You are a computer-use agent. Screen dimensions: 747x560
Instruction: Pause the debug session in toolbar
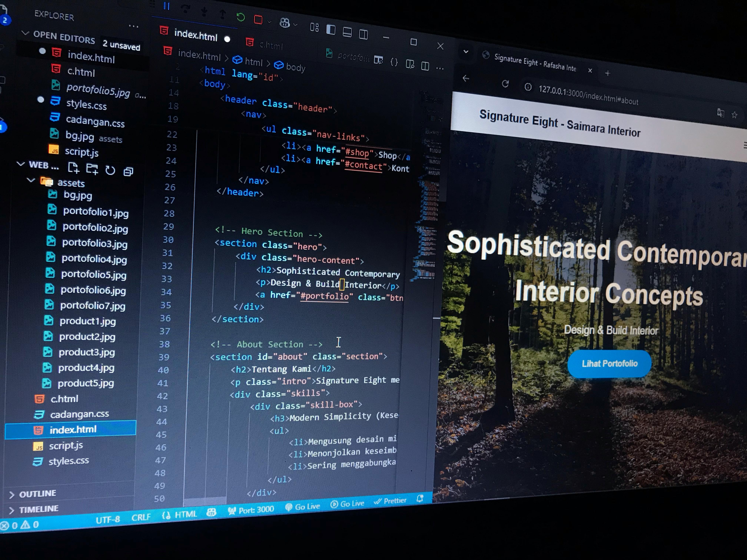click(x=167, y=6)
